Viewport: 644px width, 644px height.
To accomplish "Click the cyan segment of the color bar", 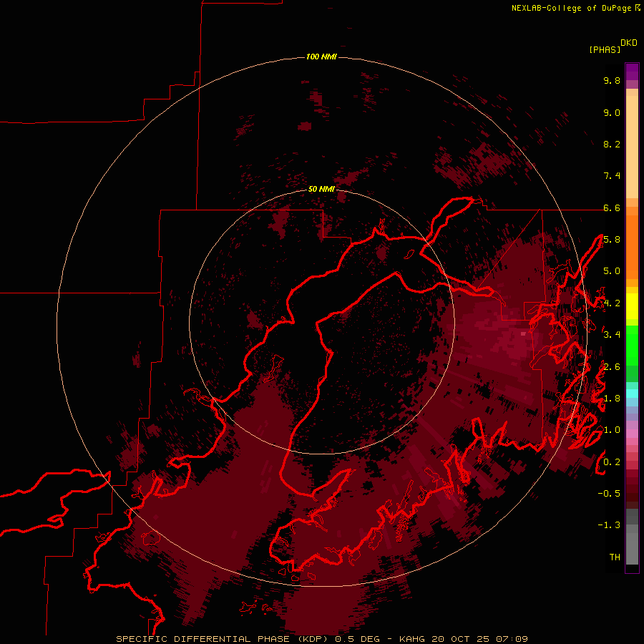I will [x=632, y=394].
